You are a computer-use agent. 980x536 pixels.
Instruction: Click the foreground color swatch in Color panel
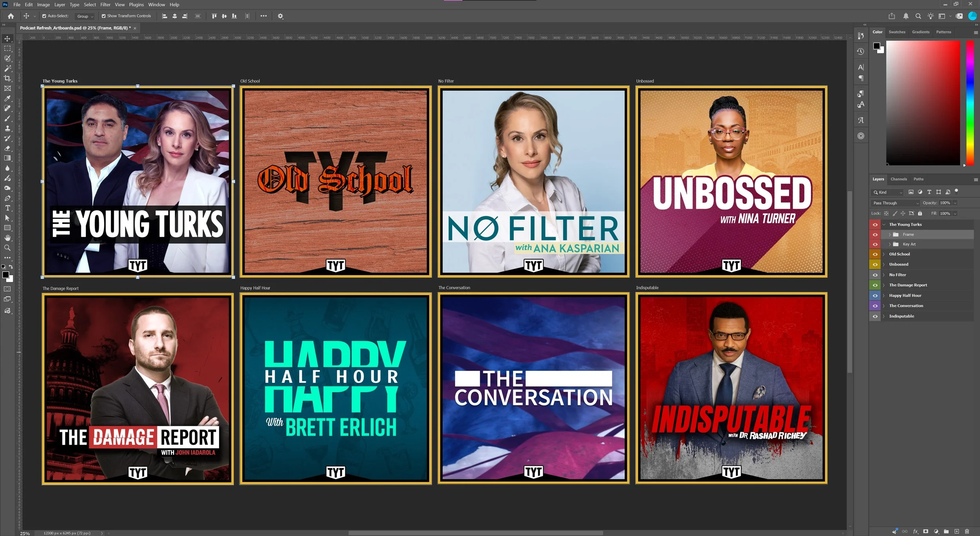pyautogui.click(x=877, y=46)
